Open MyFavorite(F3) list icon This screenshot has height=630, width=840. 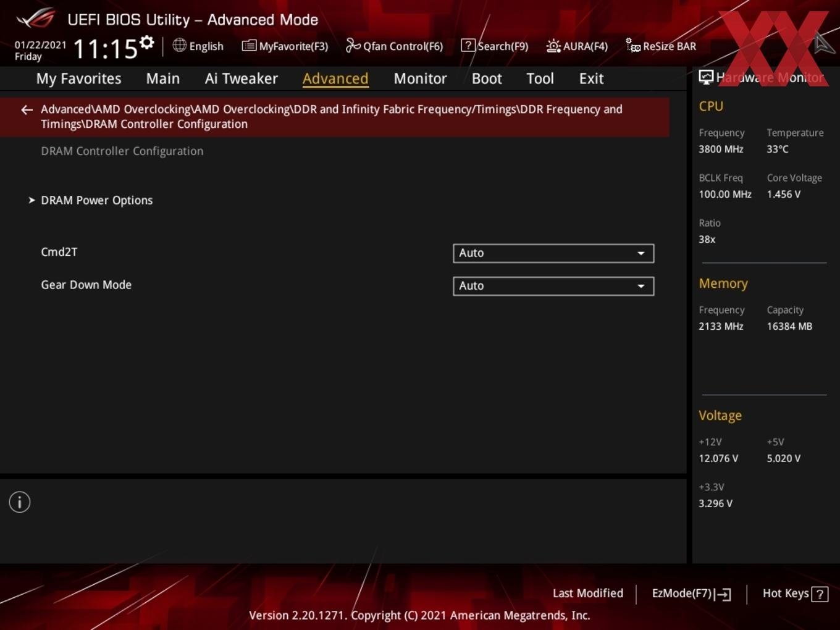tap(249, 46)
